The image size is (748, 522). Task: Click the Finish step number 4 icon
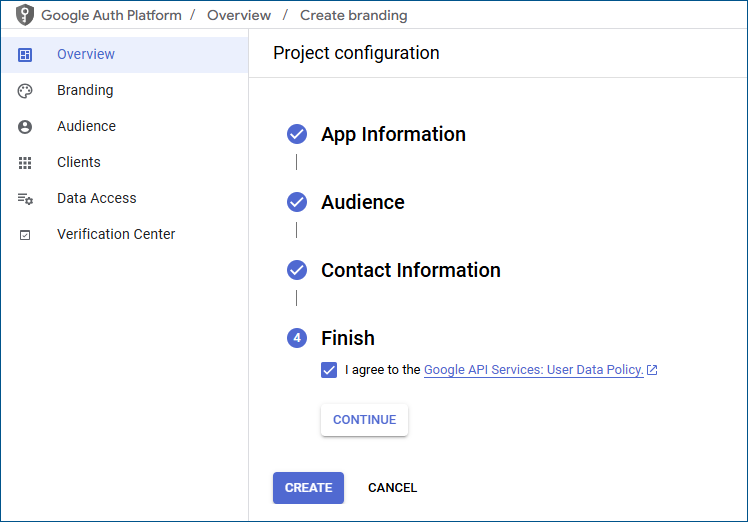click(297, 338)
